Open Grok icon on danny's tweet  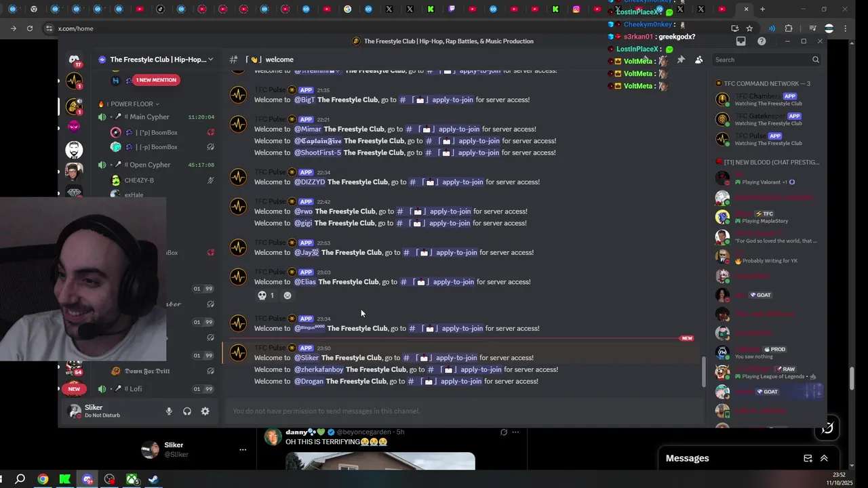click(503, 432)
